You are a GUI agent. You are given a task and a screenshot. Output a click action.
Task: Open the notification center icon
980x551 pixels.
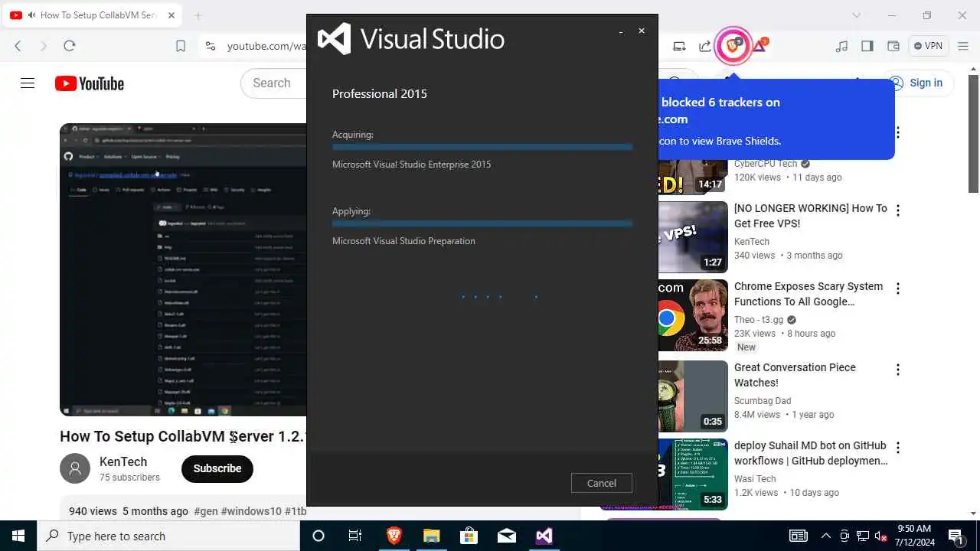955,536
